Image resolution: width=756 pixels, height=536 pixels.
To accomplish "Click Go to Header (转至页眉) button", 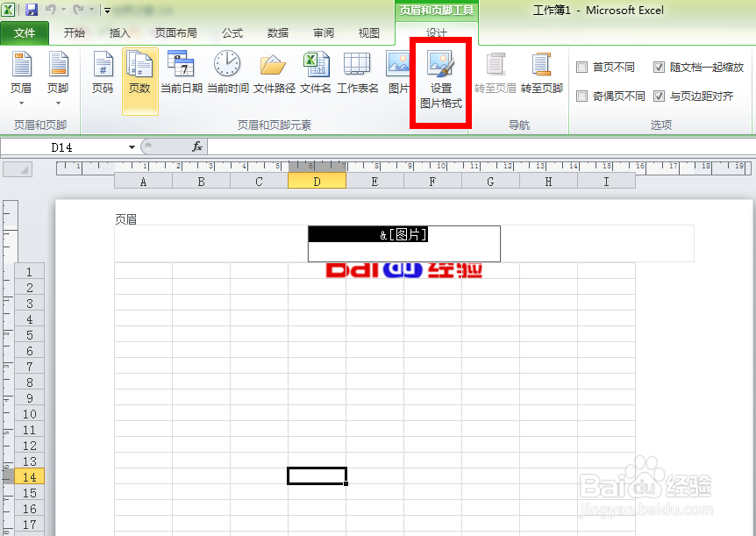I will 496,72.
